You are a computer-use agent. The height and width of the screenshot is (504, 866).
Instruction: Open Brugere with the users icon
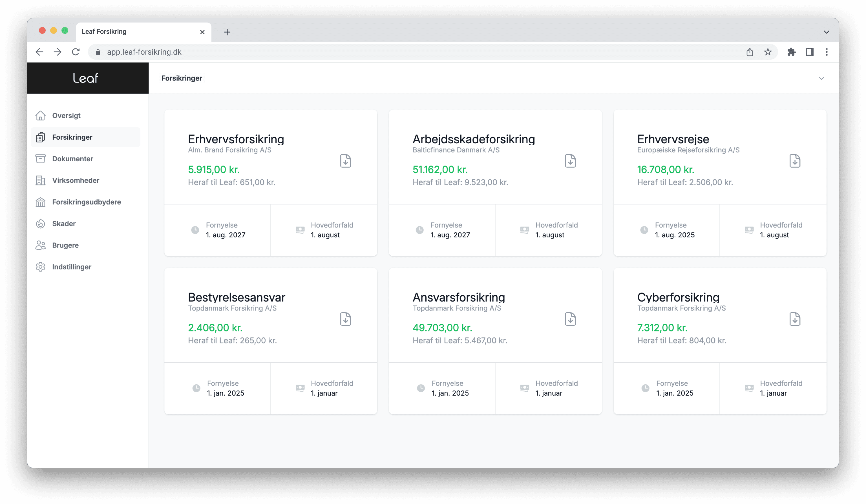pos(41,245)
